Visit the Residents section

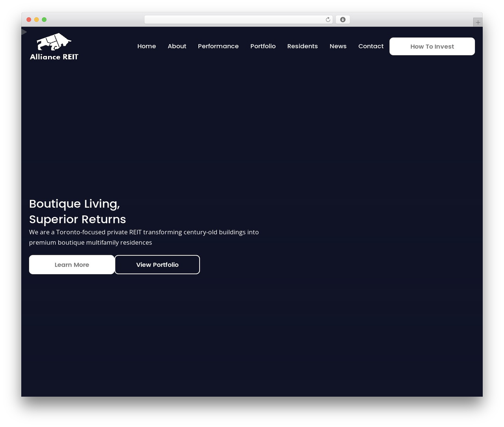click(x=302, y=46)
